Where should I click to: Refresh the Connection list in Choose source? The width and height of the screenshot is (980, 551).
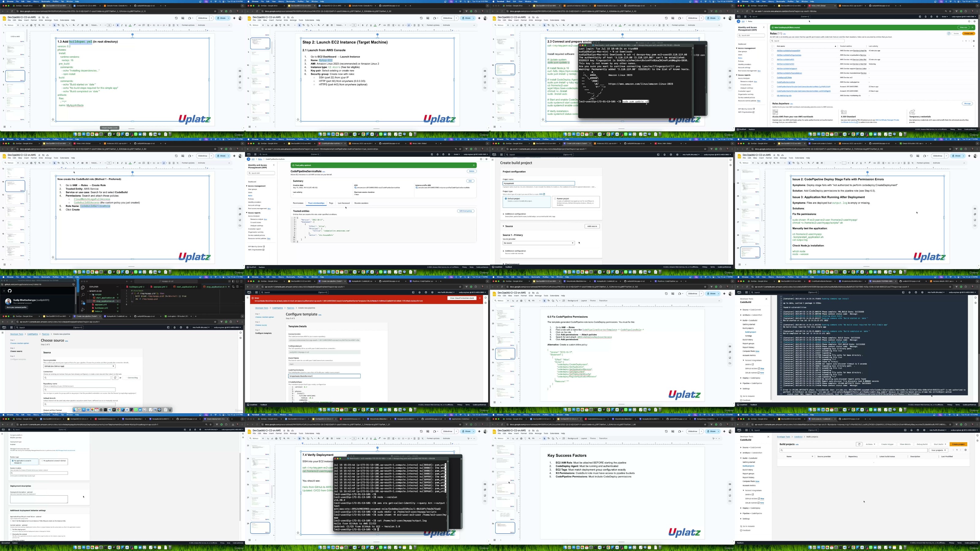point(115,378)
